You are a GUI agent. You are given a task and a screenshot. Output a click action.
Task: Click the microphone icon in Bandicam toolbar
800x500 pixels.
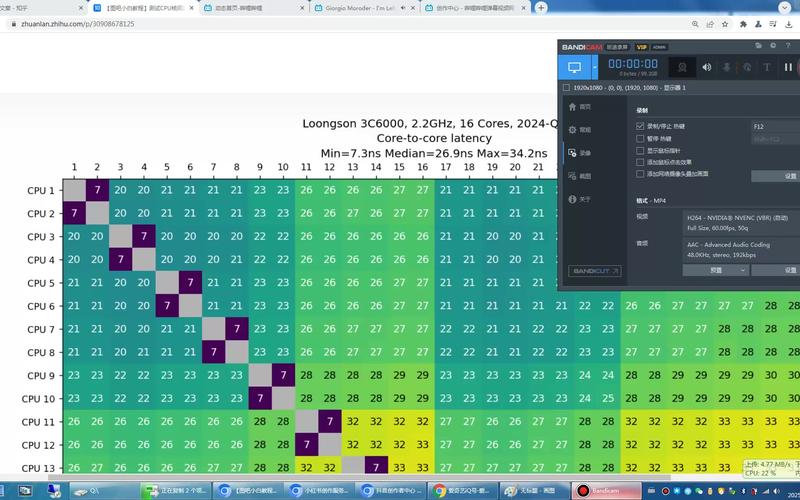(727, 67)
